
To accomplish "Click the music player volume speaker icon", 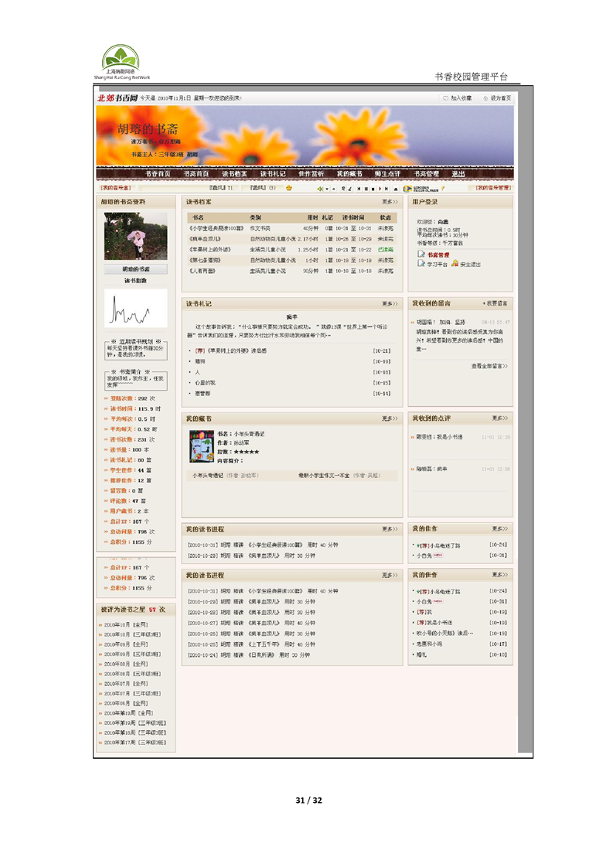I will point(320,189).
